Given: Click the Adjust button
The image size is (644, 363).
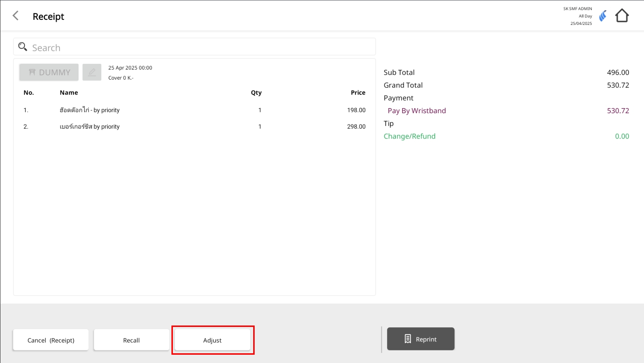Looking at the screenshot, I should [x=213, y=340].
